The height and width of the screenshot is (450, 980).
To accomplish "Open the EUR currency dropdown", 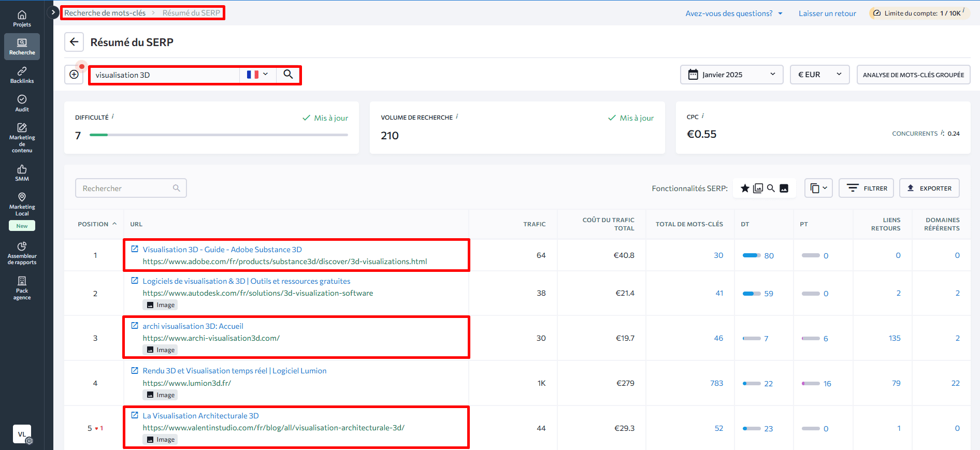I will (x=819, y=75).
